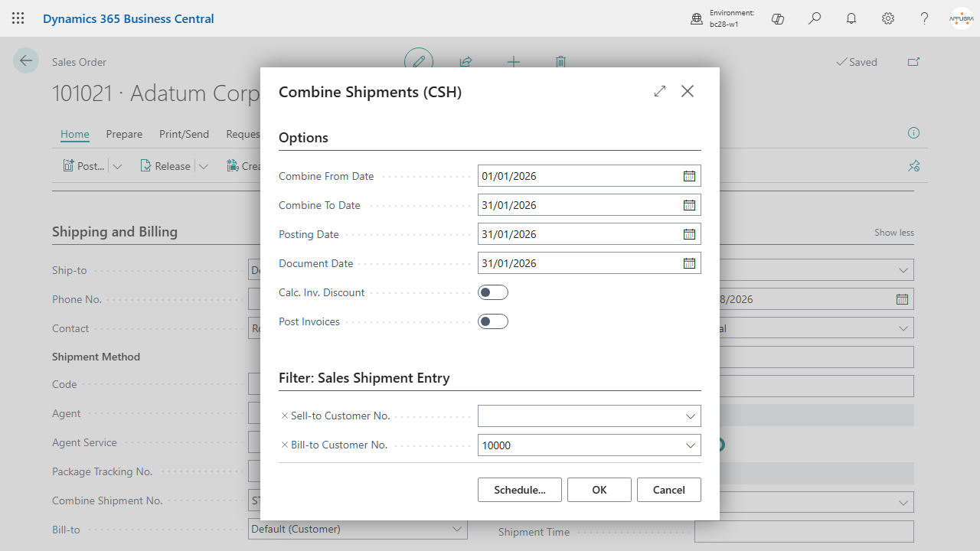Click Dynamics 365 Business Central title
Screen dimensions: 980x551
pyautogui.click(x=129, y=18)
